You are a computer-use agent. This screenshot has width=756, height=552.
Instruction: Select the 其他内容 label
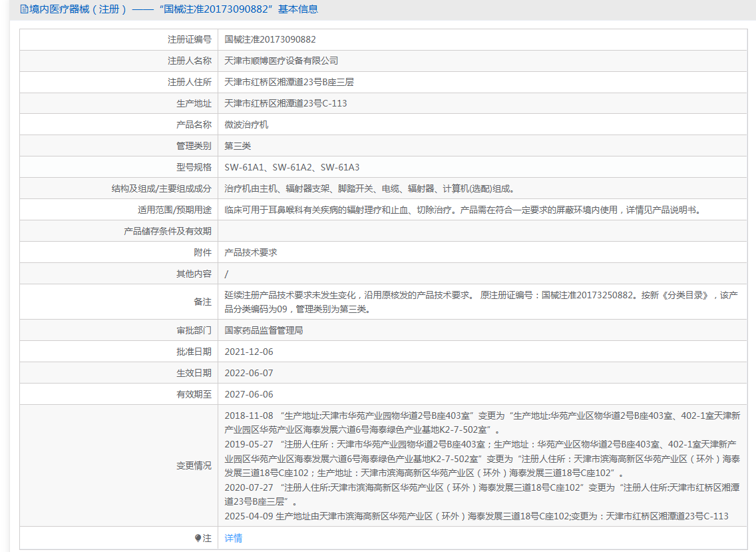point(194,274)
